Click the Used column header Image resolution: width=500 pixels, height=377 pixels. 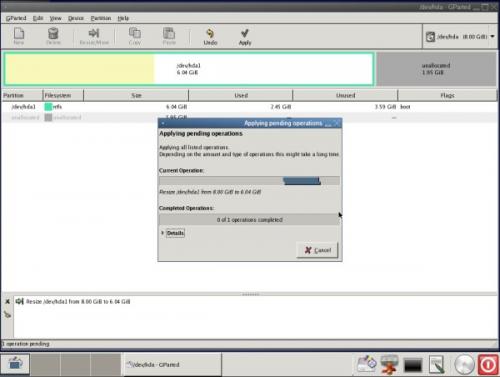coord(241,95)
